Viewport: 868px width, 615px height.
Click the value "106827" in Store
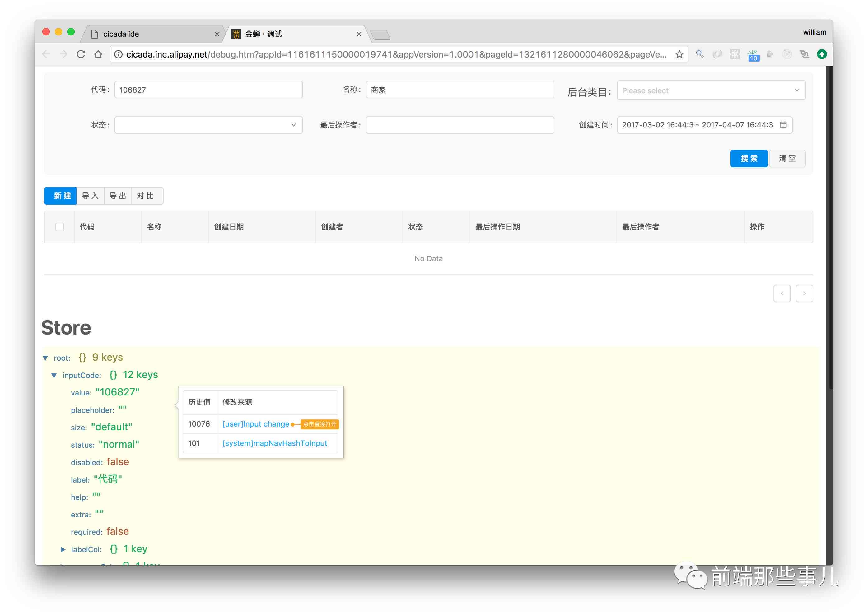tap(118, 392)
